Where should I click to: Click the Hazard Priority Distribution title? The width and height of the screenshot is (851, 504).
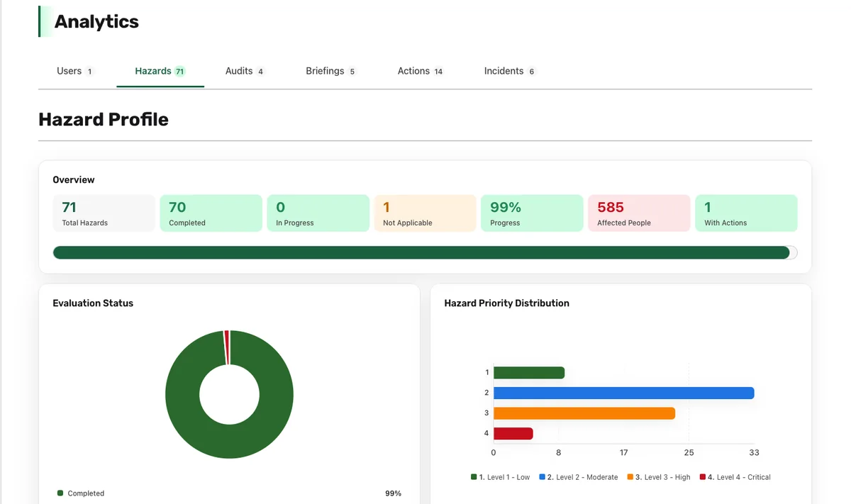[506, 303]
